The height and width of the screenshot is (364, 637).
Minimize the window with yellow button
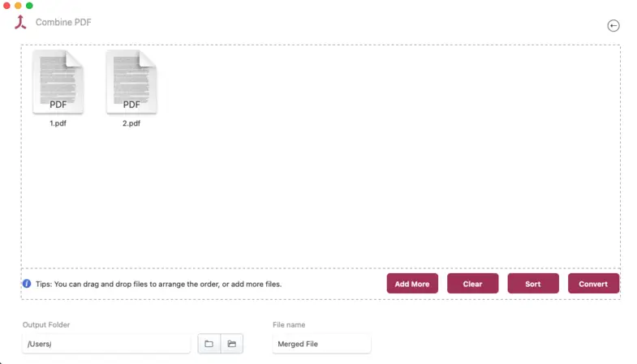tap(18, 6)
